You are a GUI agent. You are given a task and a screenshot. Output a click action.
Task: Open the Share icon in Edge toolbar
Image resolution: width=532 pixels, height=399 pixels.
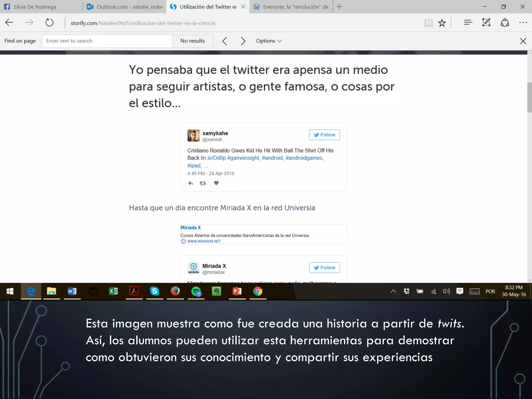pyautogui.click(x=505, y=23)
